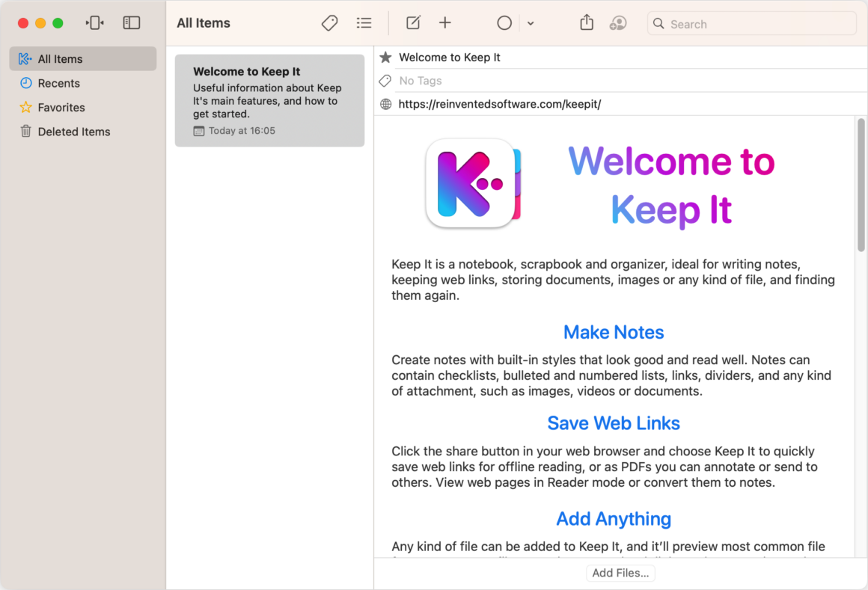Click the Search field
The image size is (868, 590).
pyautogui.click(x=752, y=24)
